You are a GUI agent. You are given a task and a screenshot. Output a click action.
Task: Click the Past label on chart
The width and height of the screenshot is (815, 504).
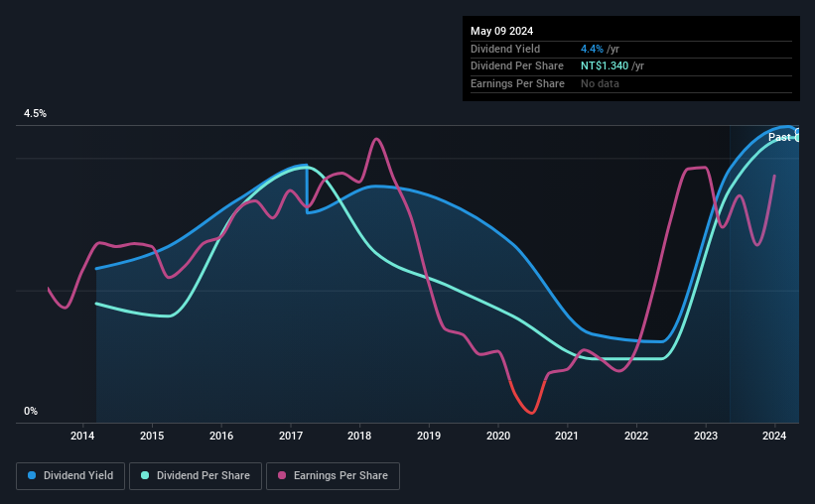pyautogui.click(x=779, y=137)
